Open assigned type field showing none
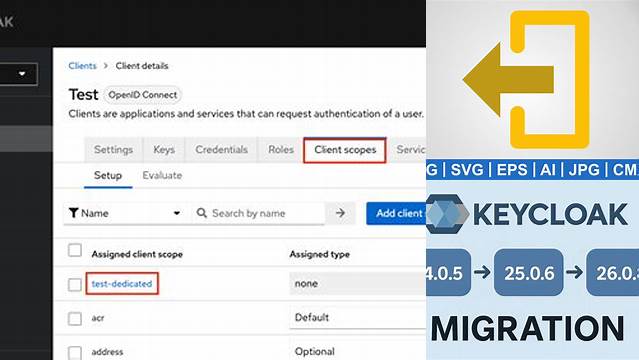Image resolution: width=639 pixels, height=360 pixels. pyautogui.click(x=358, y=283)
